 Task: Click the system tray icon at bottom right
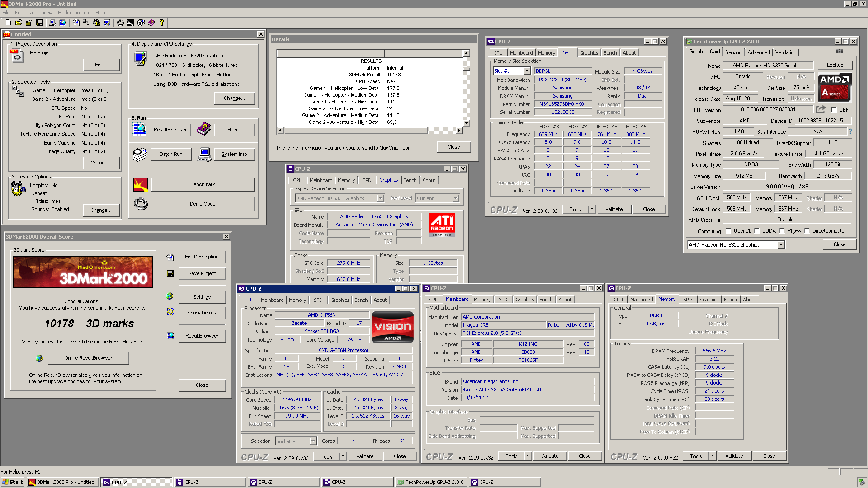click(x=861, y=482)
